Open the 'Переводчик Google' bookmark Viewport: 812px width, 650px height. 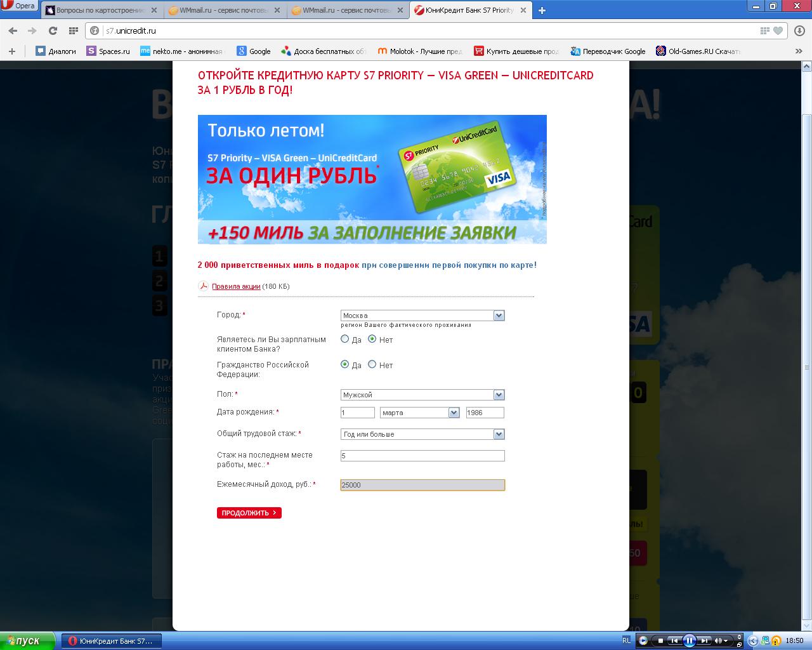click(x=608, y=51)
